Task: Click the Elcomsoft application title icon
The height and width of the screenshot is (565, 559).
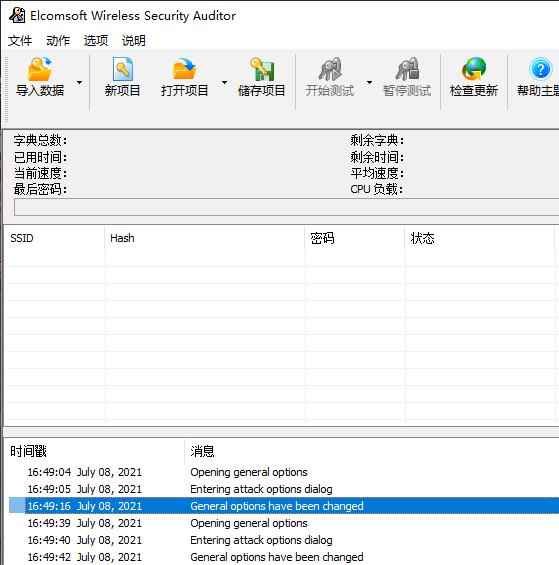Action: click(17, 15)
